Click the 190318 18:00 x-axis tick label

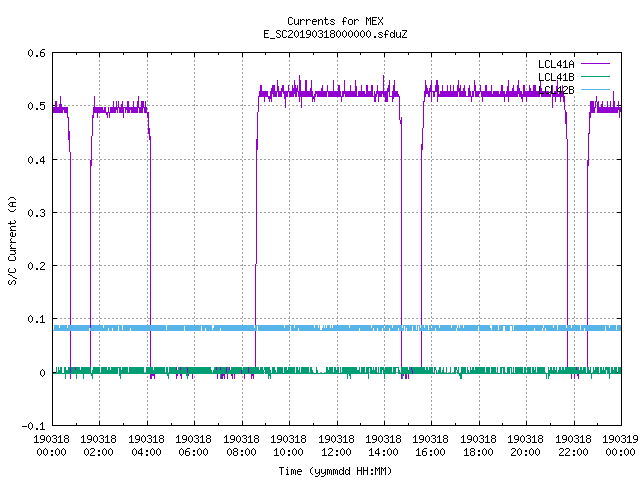pyautogui.click(x=478, y=446)
